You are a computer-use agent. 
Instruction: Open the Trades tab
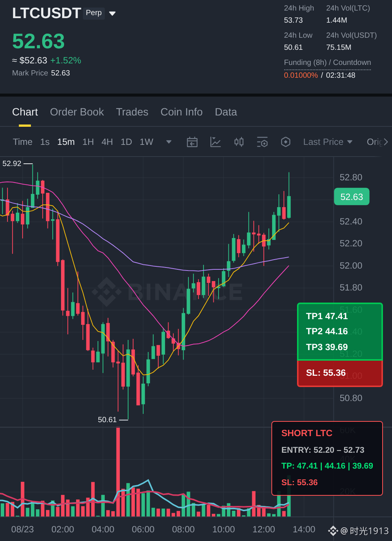click(x=132, y=112)
